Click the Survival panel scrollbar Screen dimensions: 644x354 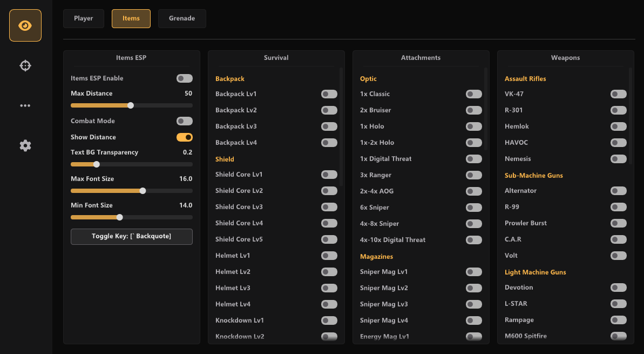[x=341, y=126]
